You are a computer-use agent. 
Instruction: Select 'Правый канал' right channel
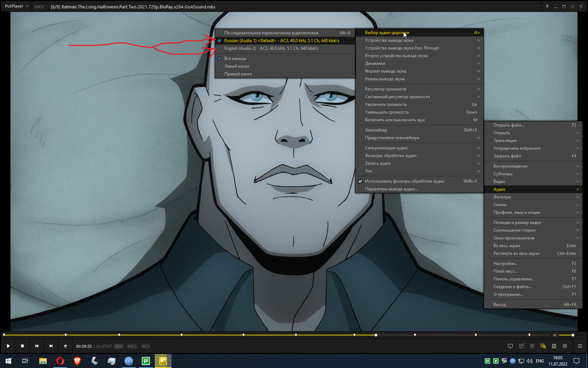coord(285,74)
